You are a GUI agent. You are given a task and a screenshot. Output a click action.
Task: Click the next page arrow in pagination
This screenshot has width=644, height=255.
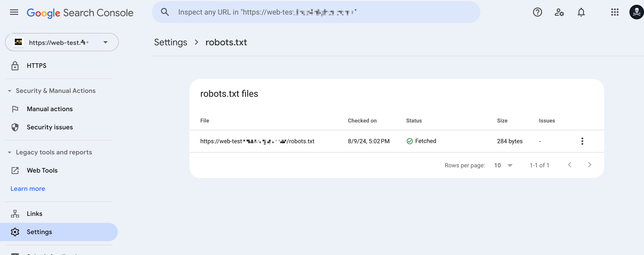[x=590, y=165]
